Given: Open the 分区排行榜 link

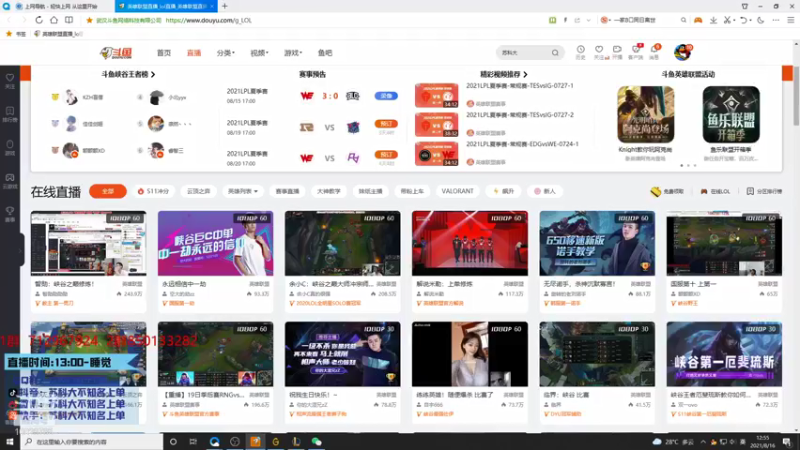Looking at the screenshot, I should pyautogui.click(x=764, y=191).
